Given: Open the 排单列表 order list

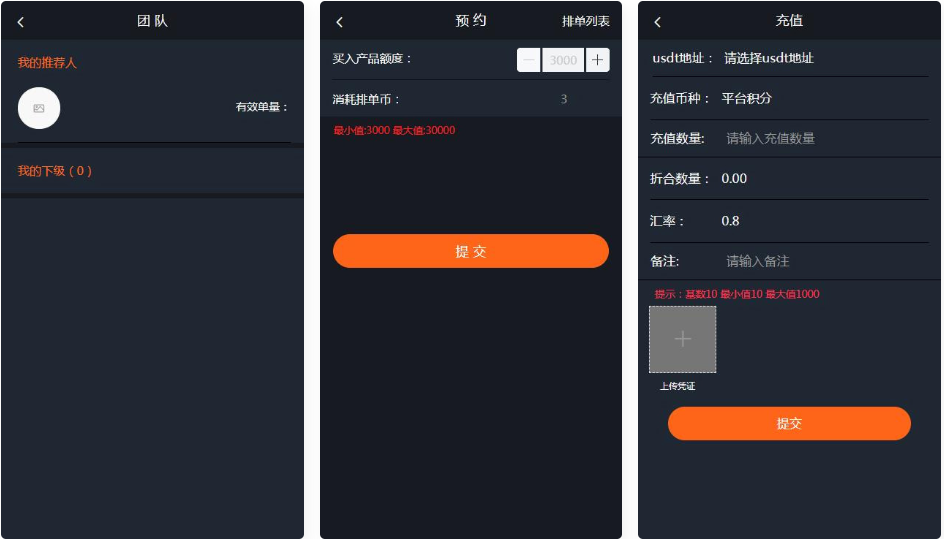Looking at the screenshot, I should coord(585,21).
